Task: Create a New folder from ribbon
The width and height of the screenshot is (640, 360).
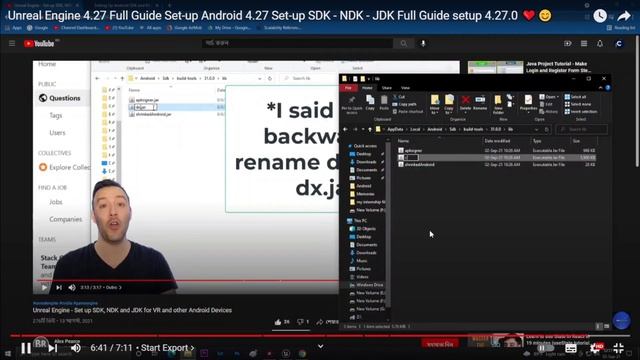Action: click(x=498, y=104)
